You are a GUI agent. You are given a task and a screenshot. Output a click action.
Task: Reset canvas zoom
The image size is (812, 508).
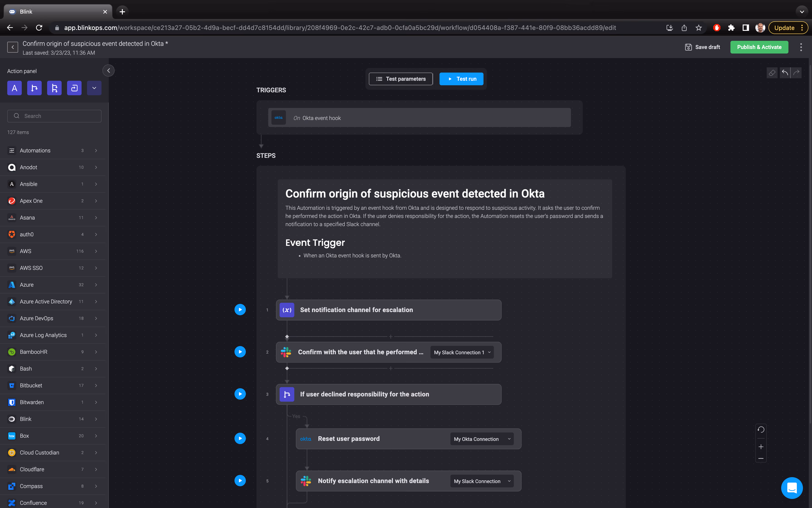click(x=761, y=430)
